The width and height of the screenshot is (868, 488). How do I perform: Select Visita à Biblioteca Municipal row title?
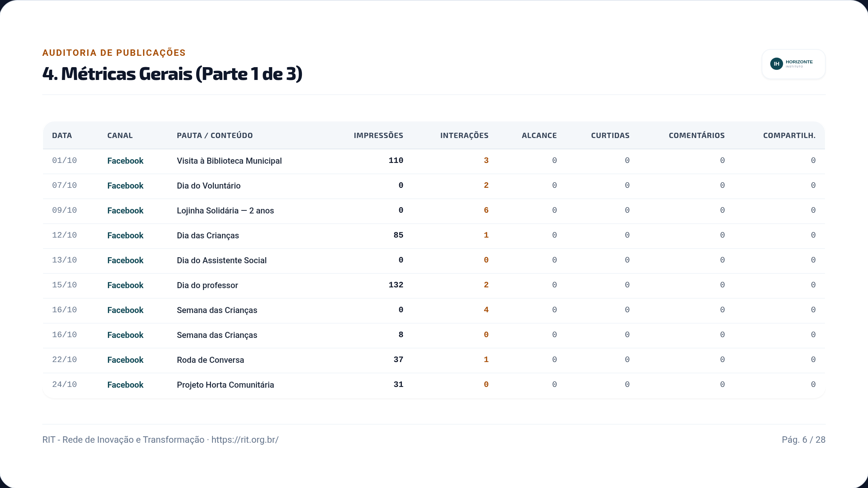point(229,161)
